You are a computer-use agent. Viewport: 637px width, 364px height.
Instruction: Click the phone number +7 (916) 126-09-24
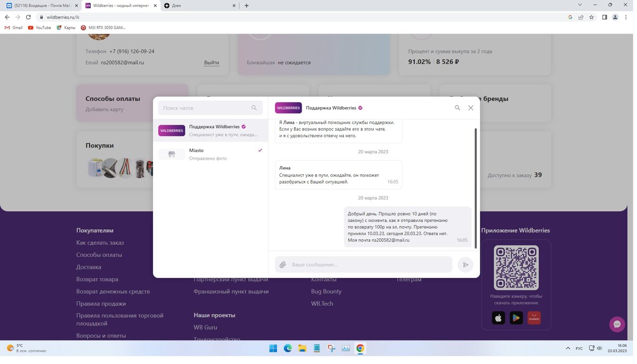coord(132,51)
